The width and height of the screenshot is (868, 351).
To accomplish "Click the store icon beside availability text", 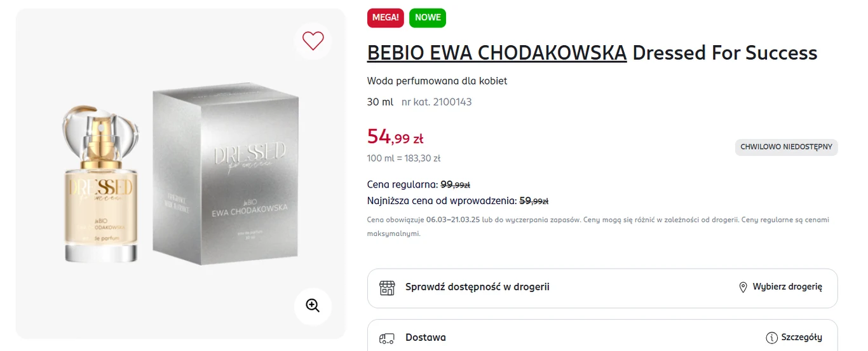I will [x=387, y=287].
